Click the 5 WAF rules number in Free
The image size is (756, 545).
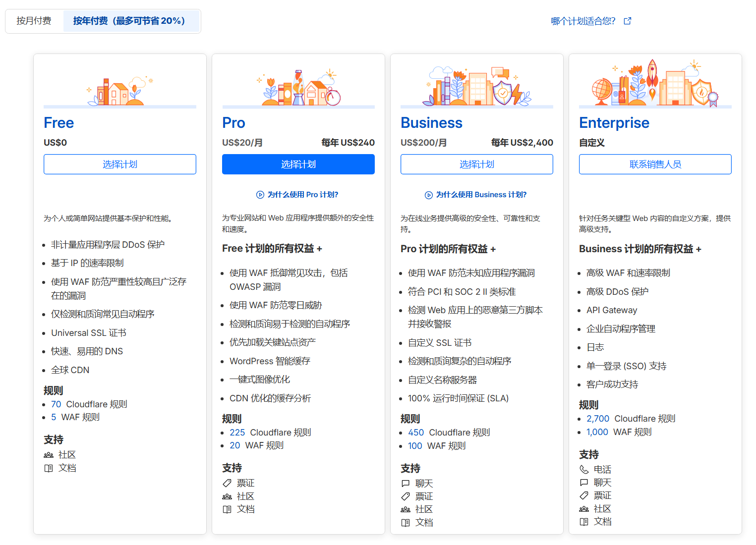tap(54, 417)
